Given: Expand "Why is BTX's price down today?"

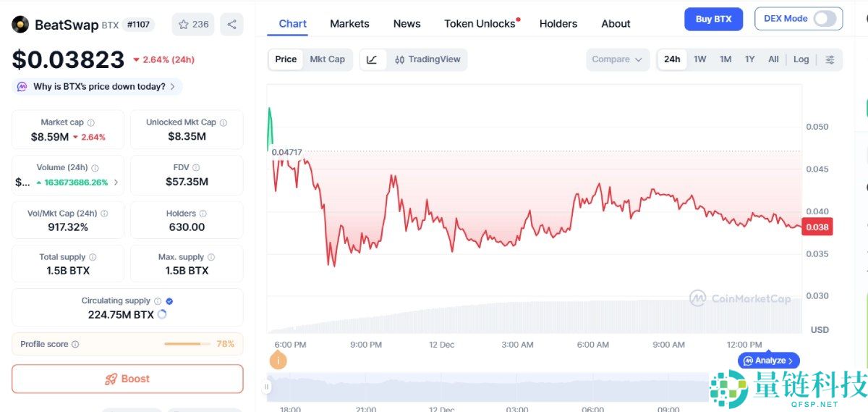Looking at the screenshot, I should point(97,87).
